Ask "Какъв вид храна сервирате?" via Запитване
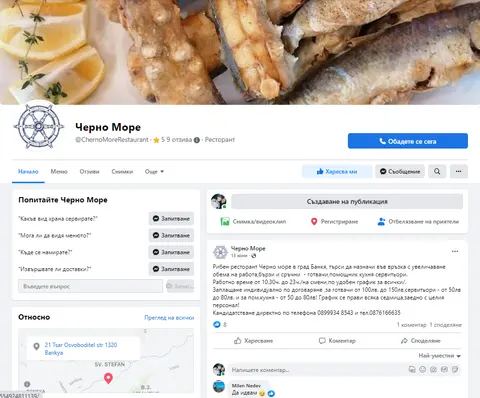Image resolution: width=480 pixels, height=398 pixels. tap(171, 219)
